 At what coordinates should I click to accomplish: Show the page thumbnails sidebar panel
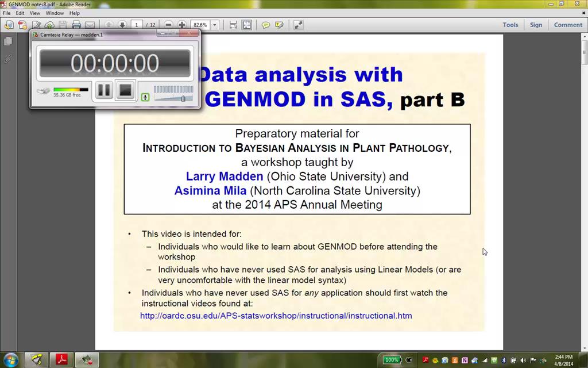click(x=8, y=41)
